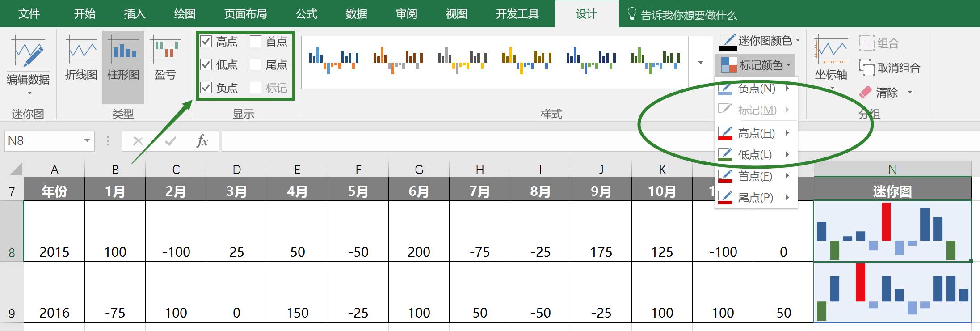The width and height of the screenshot is (980, 331).
Task: Switch to the 开发工具 developer tab
Action: (x=517, y=14)
